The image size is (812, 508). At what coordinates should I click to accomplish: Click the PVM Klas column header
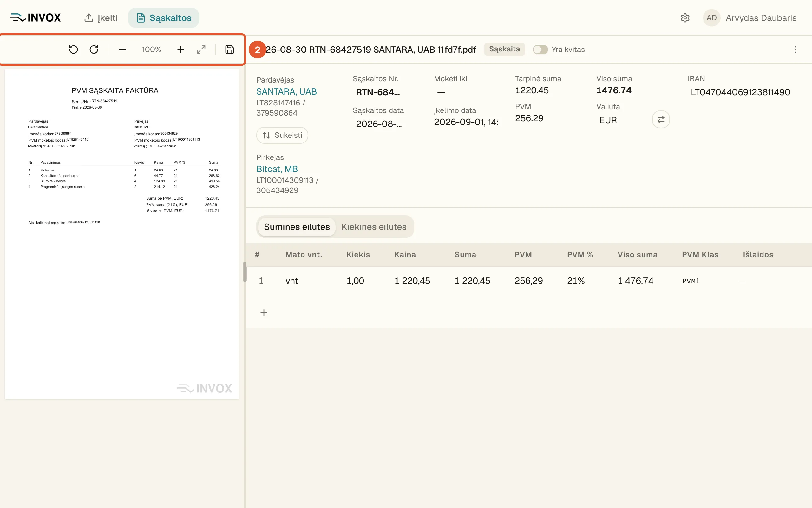point(700,255)
